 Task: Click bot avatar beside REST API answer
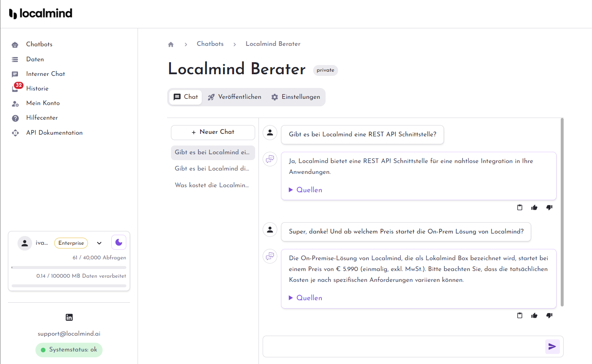pos(270,159)
